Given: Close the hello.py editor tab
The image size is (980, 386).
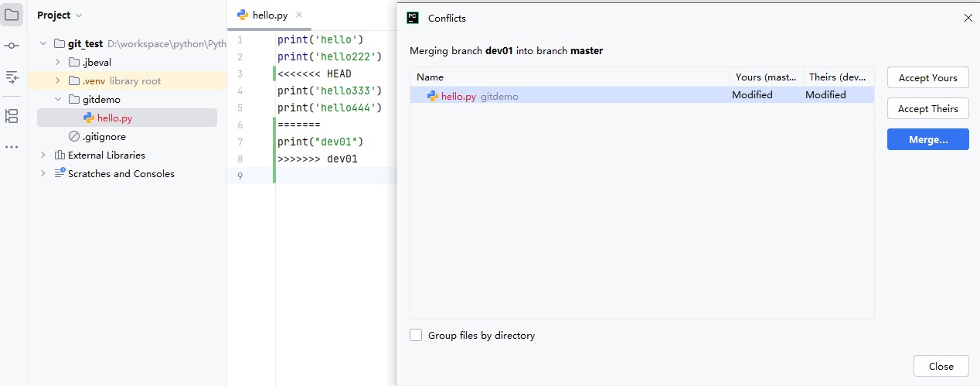Looking at the screenshot, I should (299, 15).
